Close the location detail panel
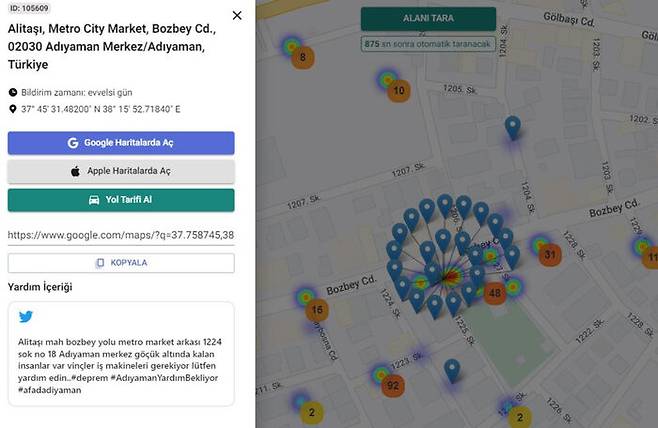Screen dimensions: 658x428 236,16
